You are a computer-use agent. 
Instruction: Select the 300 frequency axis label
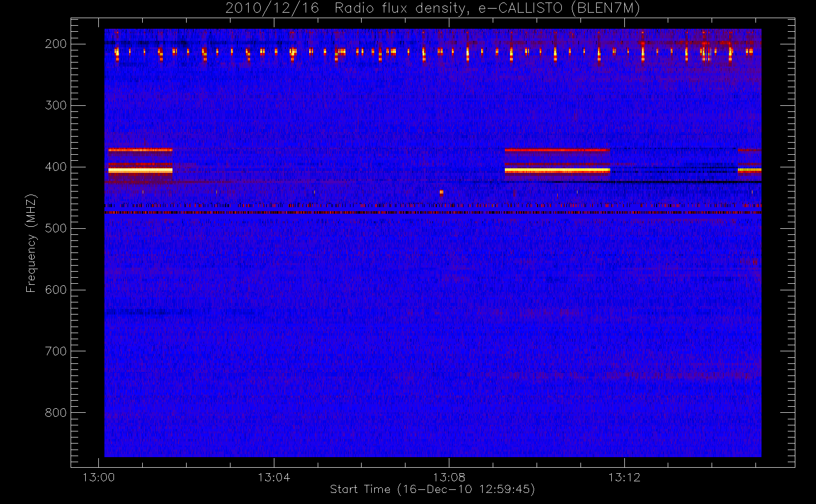click(x=55, y=105)
